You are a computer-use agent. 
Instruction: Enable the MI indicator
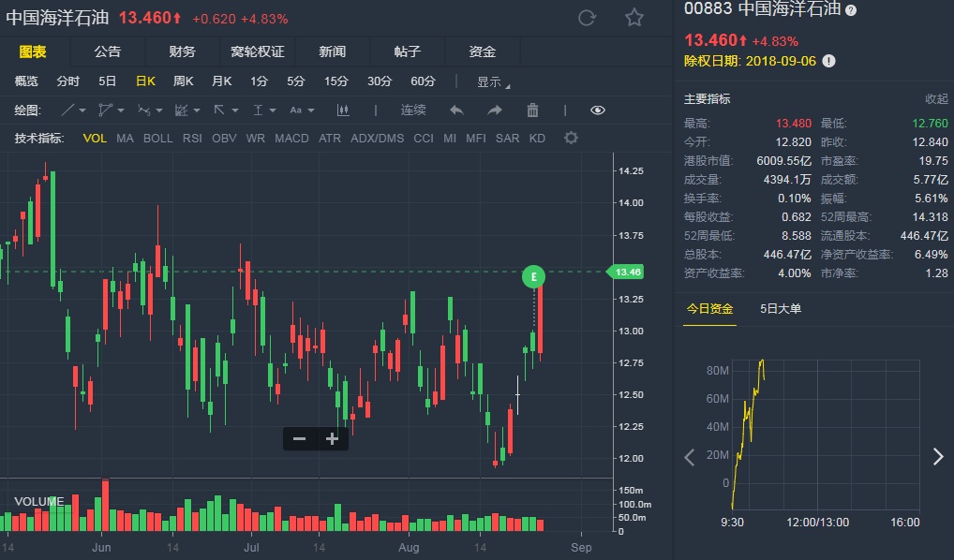(450, 138)
